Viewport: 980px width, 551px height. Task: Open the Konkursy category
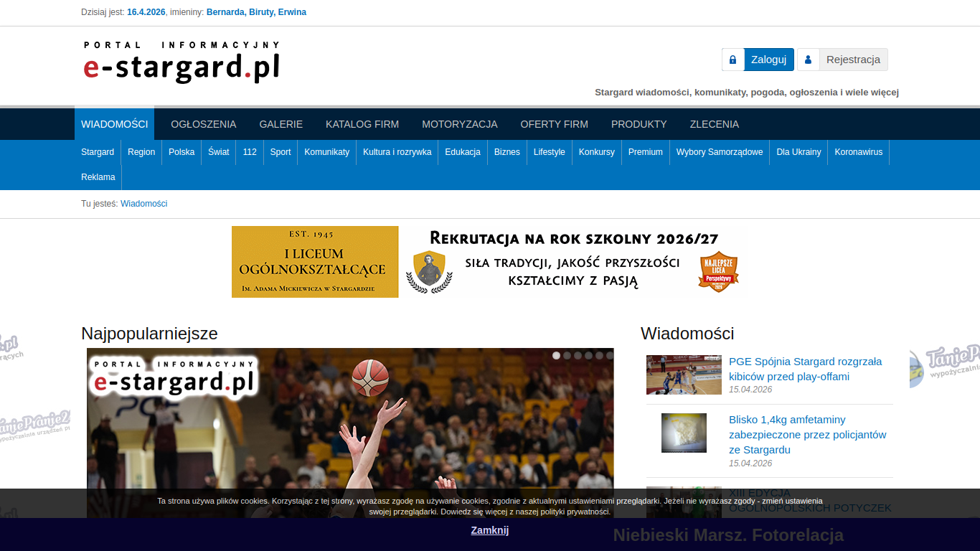pyautogui.click(x=597, y=152)
